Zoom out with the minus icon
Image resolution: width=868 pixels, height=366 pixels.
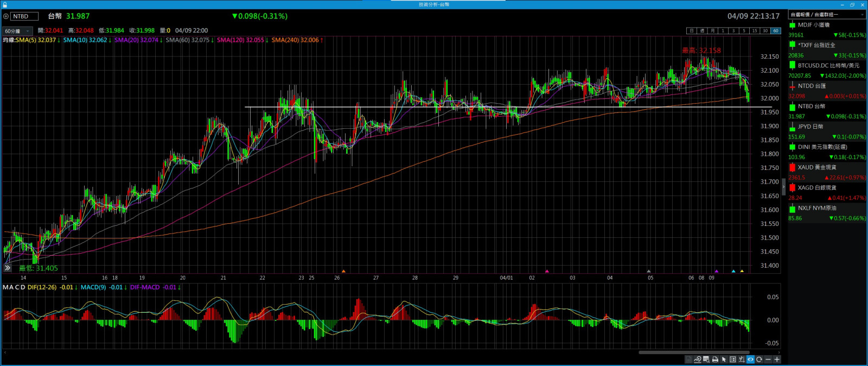click(x=768, y=359)
